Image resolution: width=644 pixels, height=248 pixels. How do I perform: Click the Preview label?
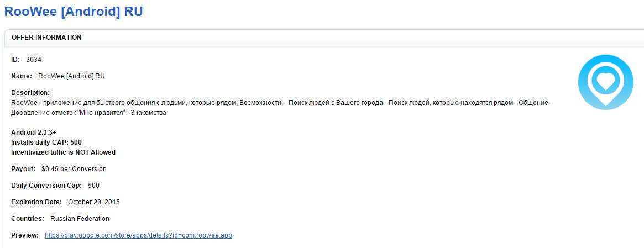point(25,235)
